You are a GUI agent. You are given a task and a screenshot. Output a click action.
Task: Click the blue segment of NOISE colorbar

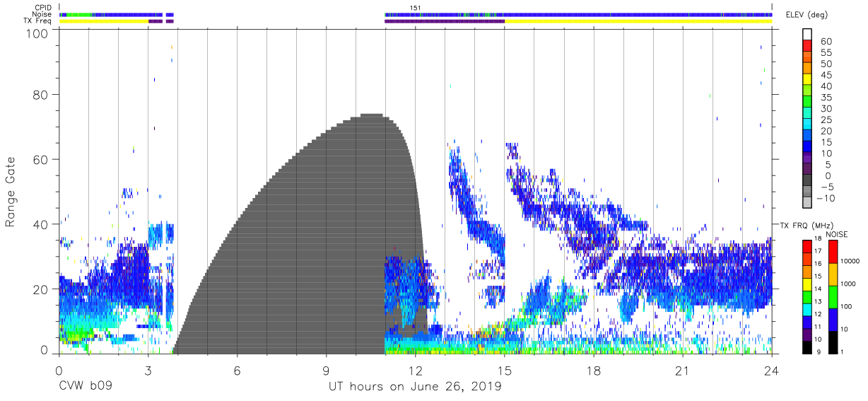click(x=832, y=320)
